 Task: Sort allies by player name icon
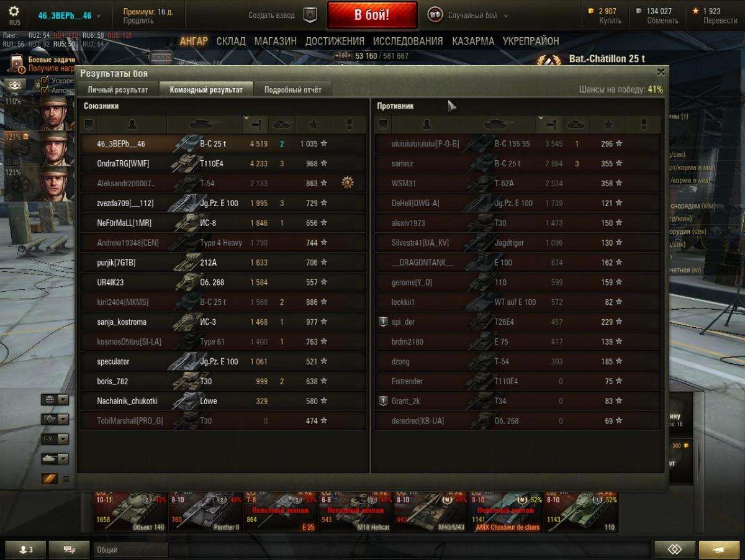point(132,124)
